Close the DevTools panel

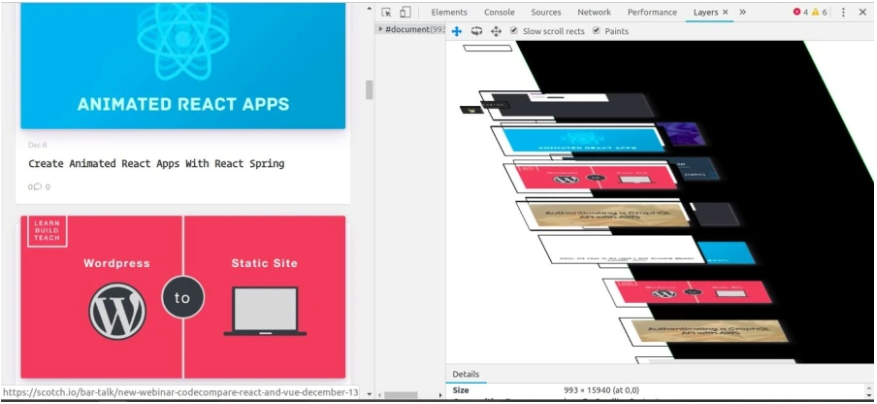coord(862,12)
